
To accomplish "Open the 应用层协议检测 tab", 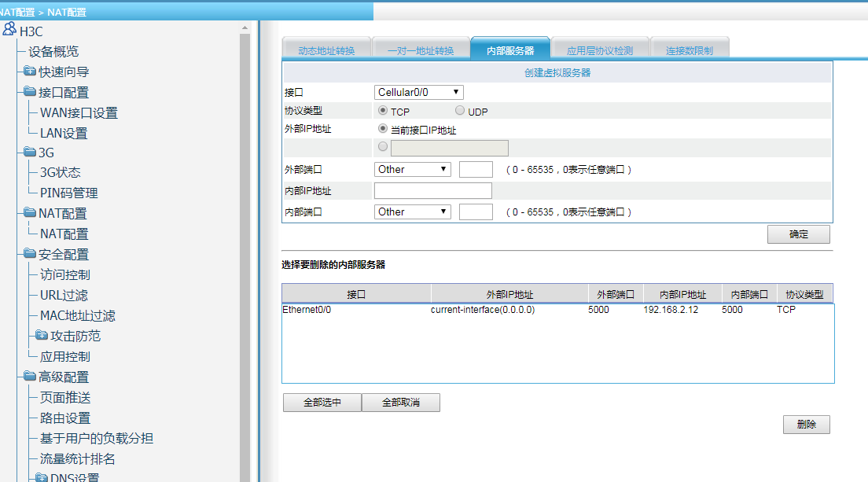I will click(600, 50).
